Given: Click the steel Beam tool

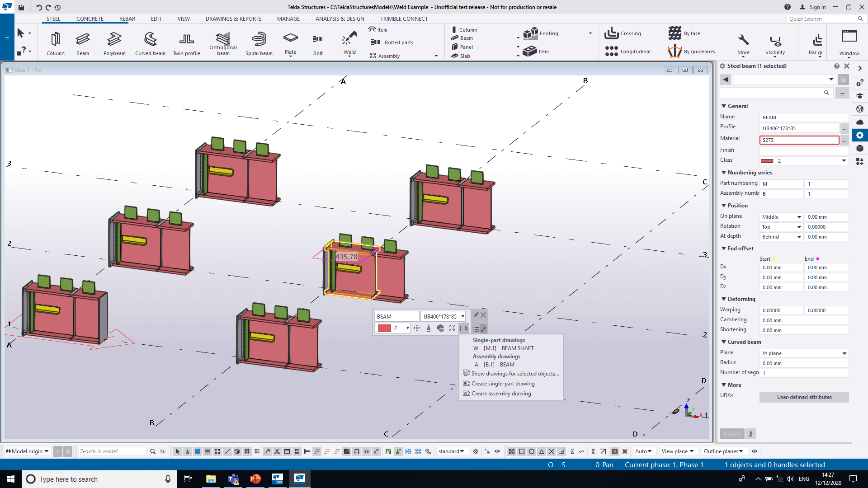Looking at the screenshot, I should (x=83, y=44).
